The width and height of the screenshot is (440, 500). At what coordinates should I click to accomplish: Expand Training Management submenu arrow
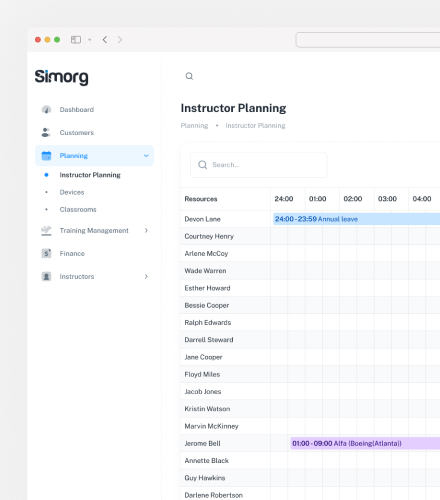pyautogui.click(x=146, y=231)
